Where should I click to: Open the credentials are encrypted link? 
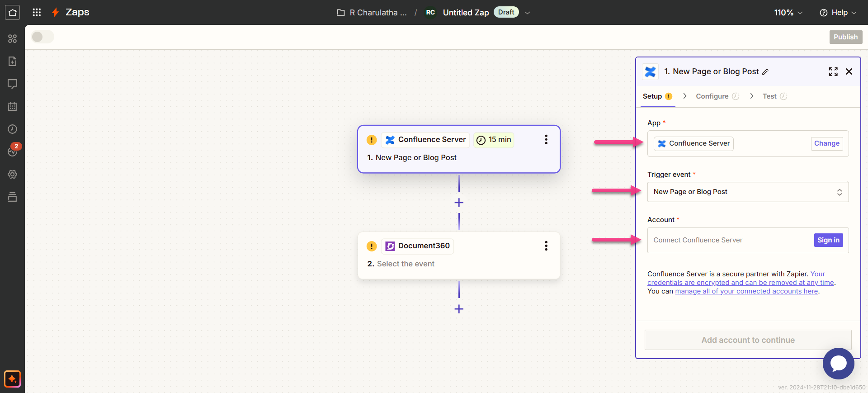pos(741,279)
